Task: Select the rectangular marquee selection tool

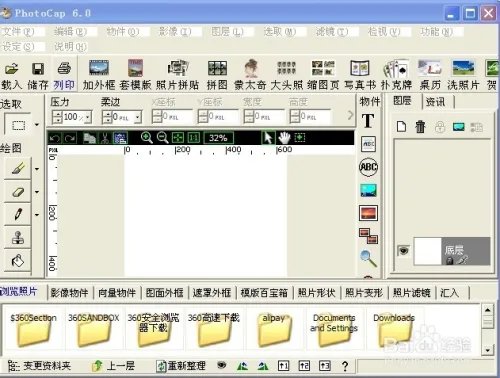Action: click(18, 125)
